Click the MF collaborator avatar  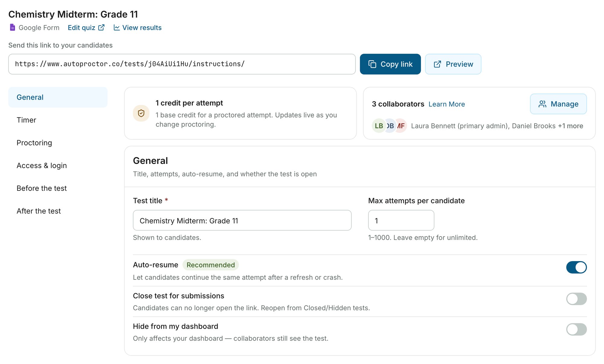tap(401, 126)
